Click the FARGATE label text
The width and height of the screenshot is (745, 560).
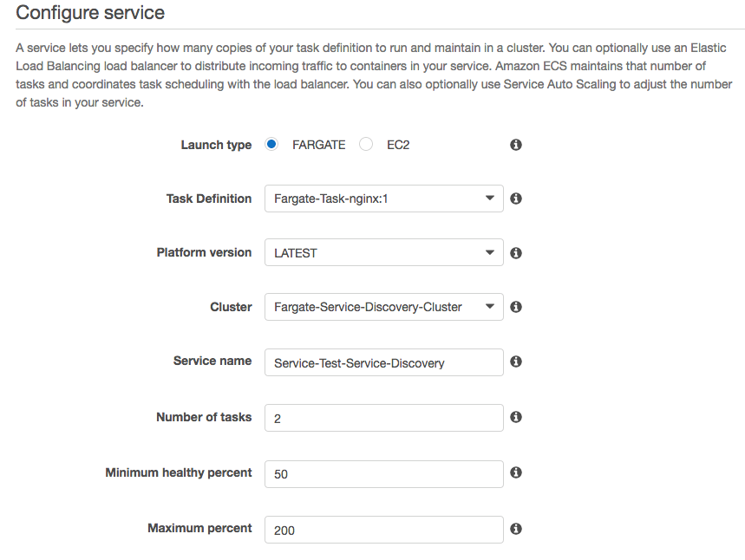click(319, 145)
